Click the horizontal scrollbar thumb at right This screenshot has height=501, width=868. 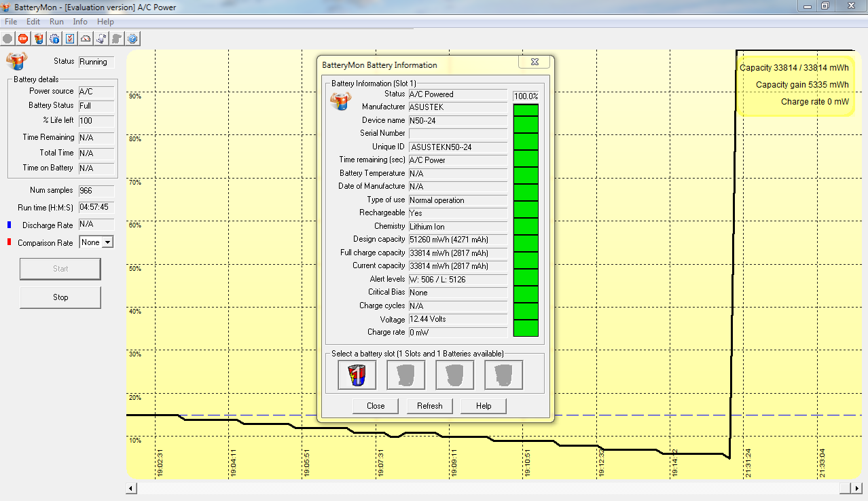(x=844, y=488)
